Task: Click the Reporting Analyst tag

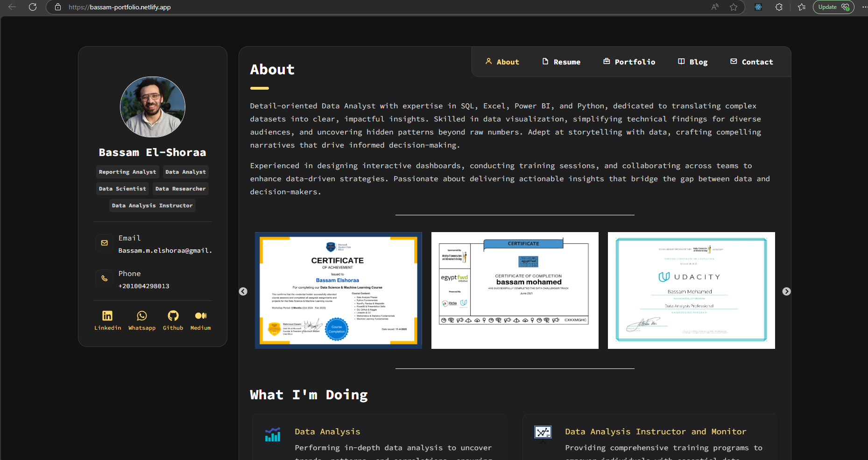Action: pos(127,172)
